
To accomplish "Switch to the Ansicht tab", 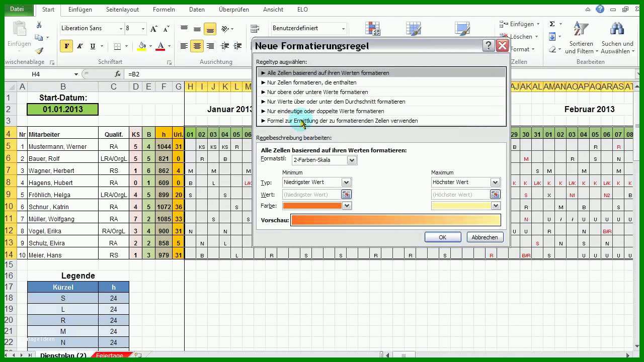I will 274,9.
